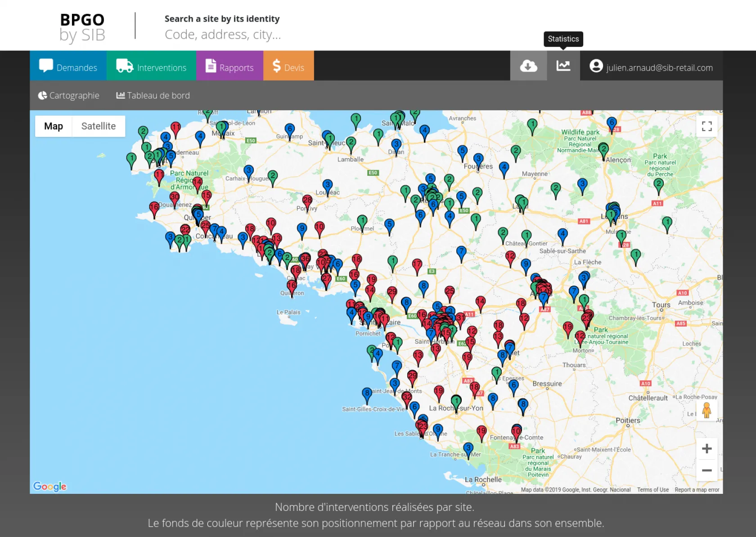
Task: Click Report a map error link
Action: click(697, 490)
